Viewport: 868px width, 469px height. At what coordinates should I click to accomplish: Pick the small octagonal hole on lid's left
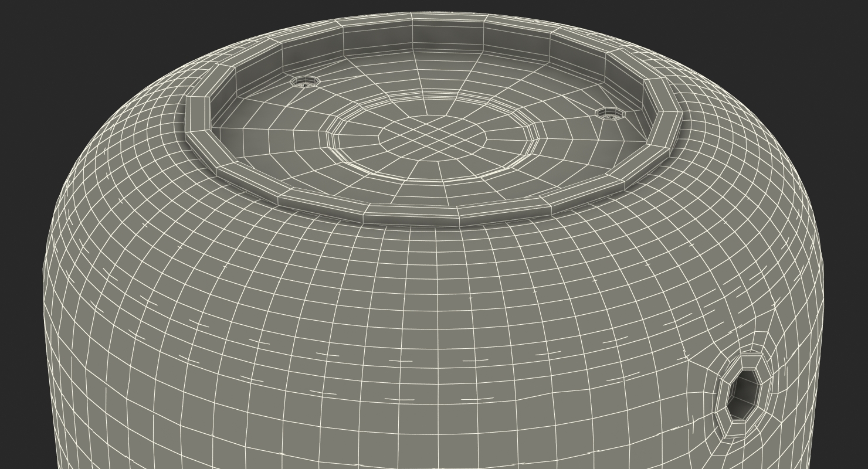(305, 81)
